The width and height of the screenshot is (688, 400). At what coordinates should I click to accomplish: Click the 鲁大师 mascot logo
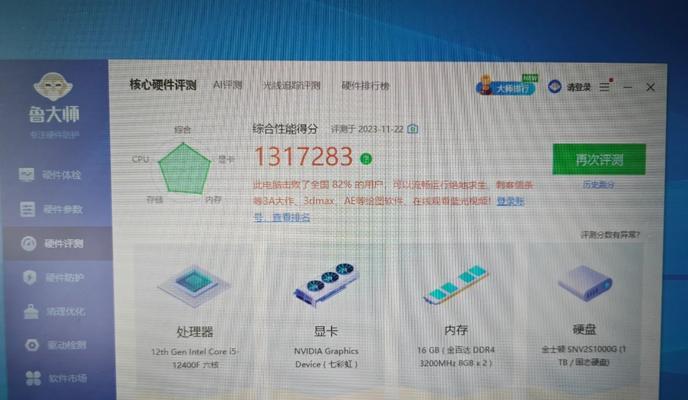coord(53,86)
